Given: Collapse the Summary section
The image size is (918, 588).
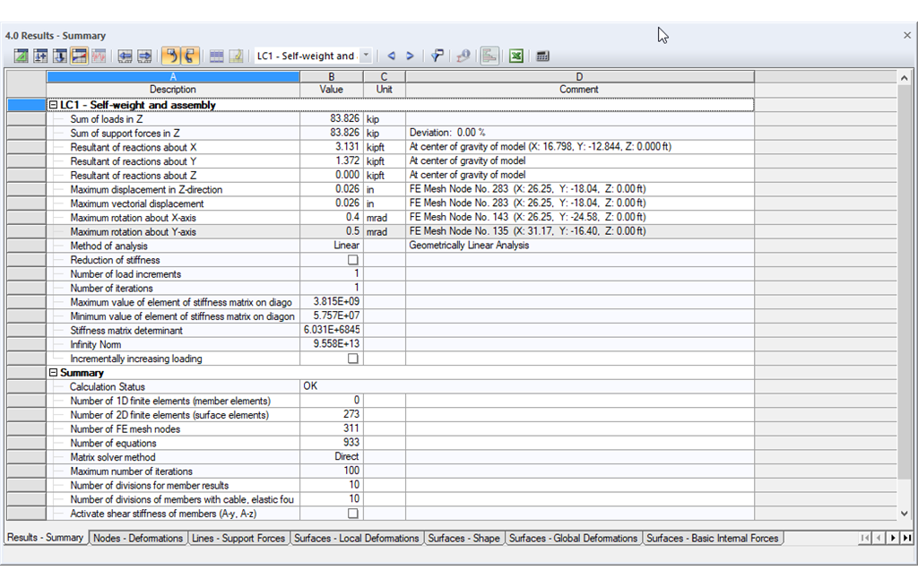Looking at the screenshot, I should pos(53,373).
